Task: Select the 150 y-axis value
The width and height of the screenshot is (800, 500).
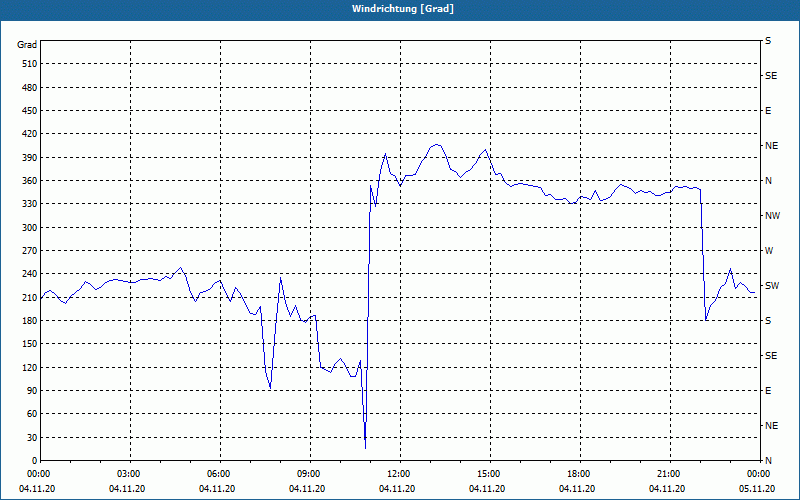Action: tap(30, 344)
